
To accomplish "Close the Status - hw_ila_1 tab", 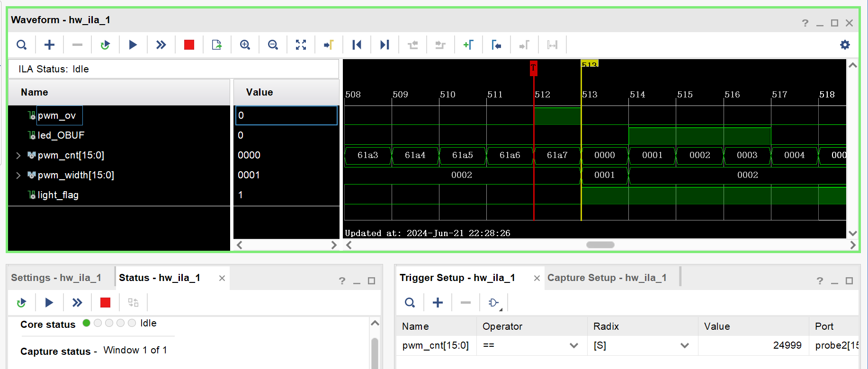I will point(222,278).
